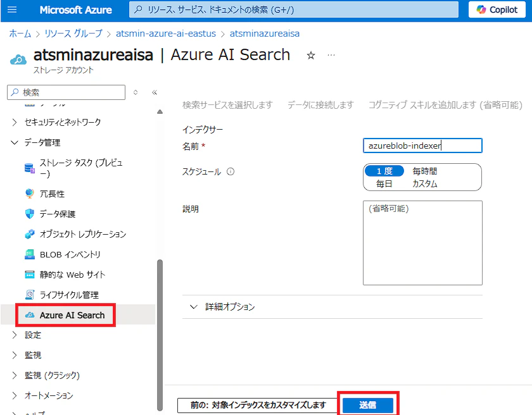Click the 送信 submit button
Image resolution: width=532 pixels, height=415 pixels.
pos(368,405)
